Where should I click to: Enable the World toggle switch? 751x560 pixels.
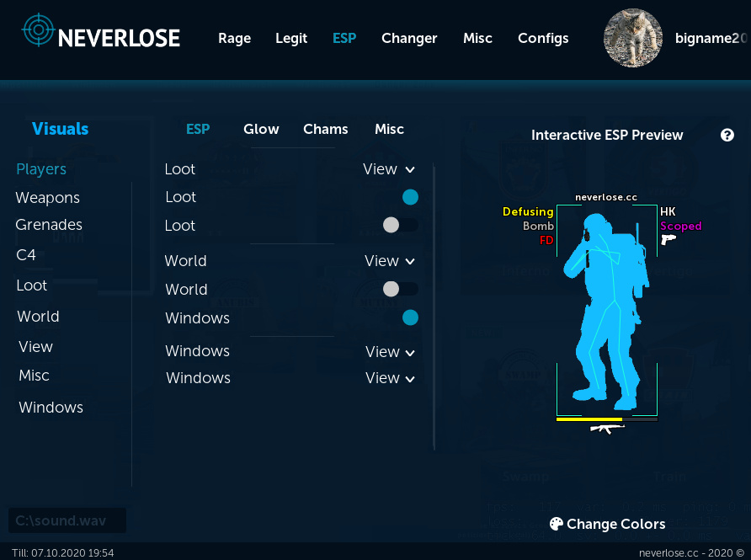point(401,289)
